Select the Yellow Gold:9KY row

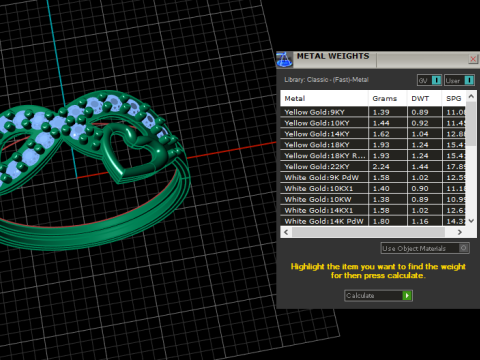[373, 112]
